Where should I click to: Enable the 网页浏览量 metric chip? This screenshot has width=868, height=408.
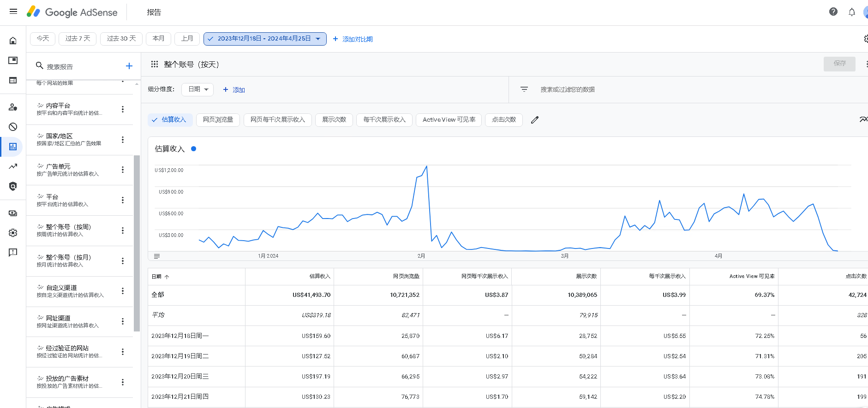coord(218,120)
